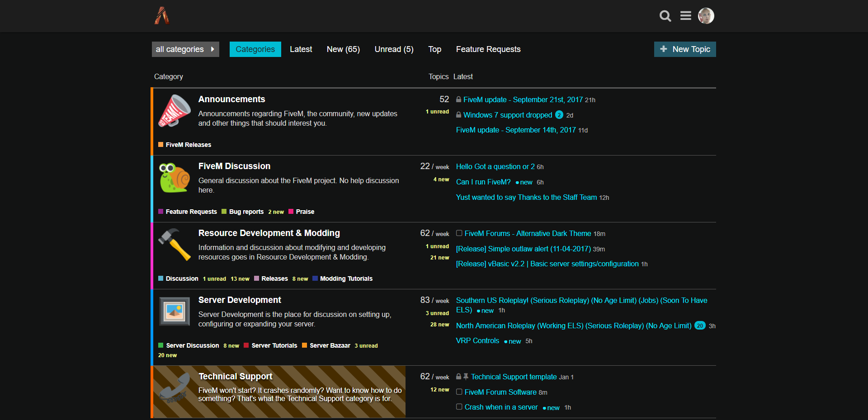Expand the all categories dropdown

185,49
